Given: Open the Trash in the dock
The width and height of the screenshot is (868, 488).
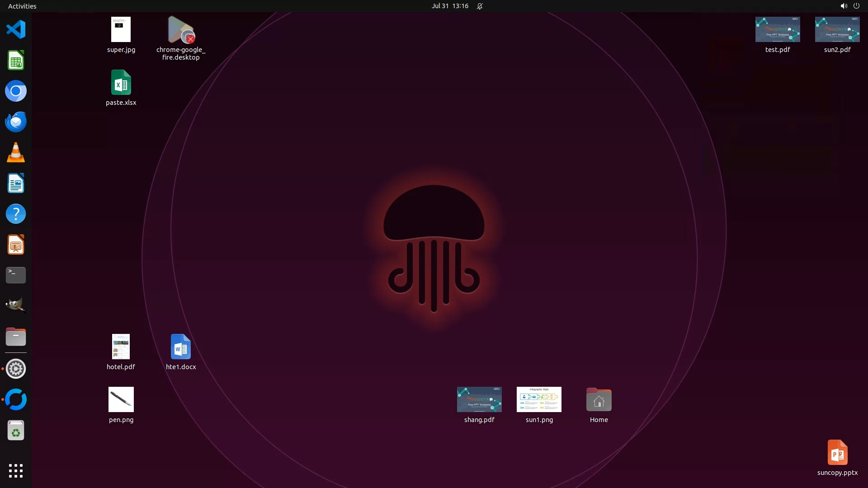Looking at the screenshot, I should point(16,431).
